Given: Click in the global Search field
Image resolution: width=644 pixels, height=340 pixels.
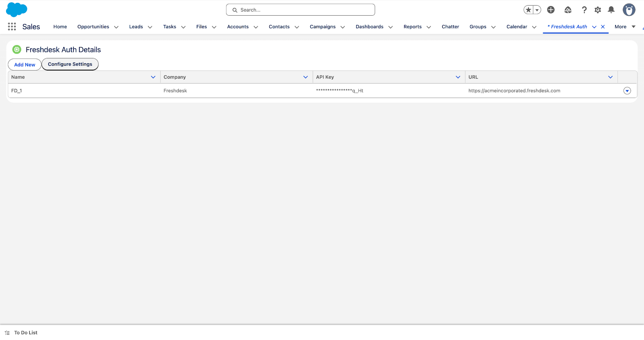Looking at the screenshot, I should tap(300, 10).
